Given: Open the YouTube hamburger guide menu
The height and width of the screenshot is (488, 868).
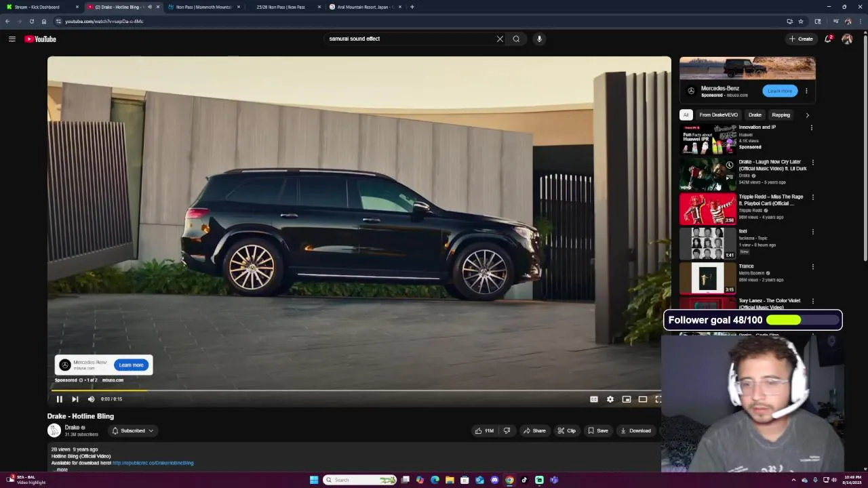Looking at the screenshot, I should (12, 39).
